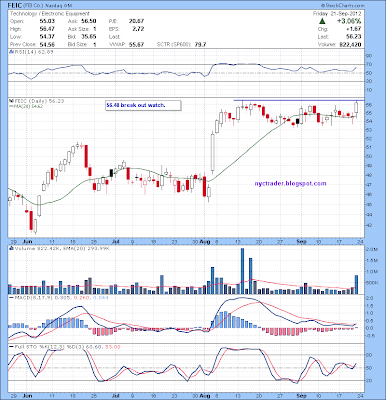
Task: Click 'Sep' on the price chart date axis
Action: point(302,242)
